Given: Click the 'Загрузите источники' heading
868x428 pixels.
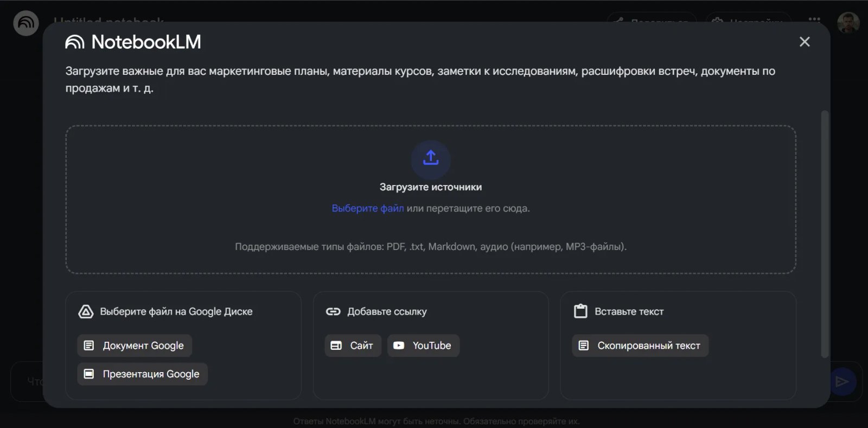Looking at the screenshot, I should point(431,187).
